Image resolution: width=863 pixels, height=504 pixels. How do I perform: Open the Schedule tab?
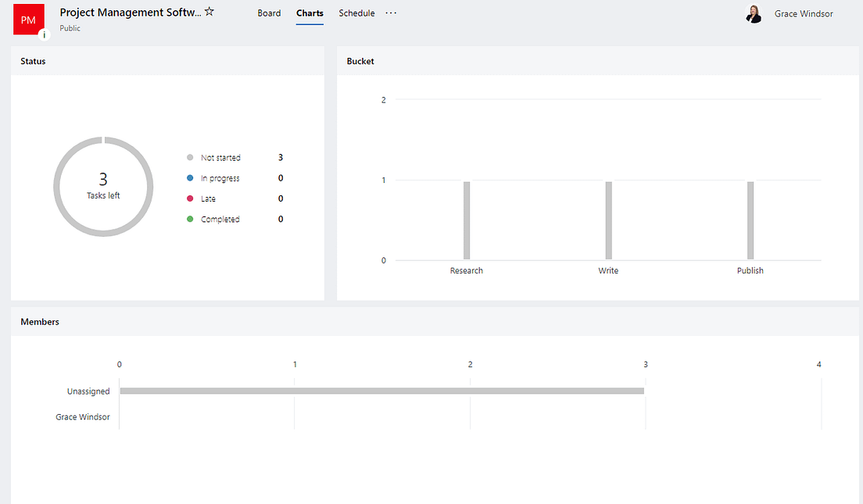pos(356,13)
